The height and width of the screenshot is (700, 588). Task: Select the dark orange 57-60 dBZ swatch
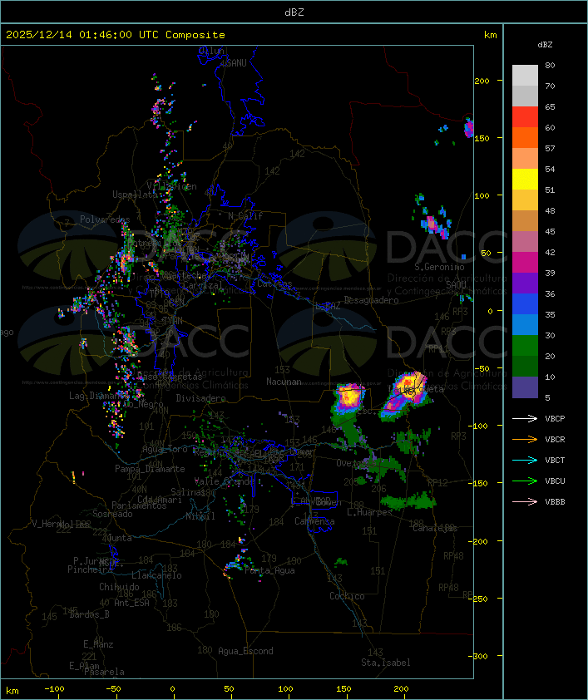[525, 137]
